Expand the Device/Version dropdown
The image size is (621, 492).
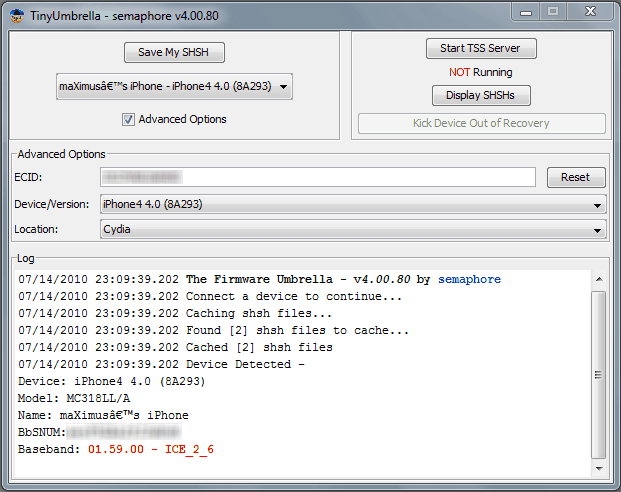tap(353, 204)
